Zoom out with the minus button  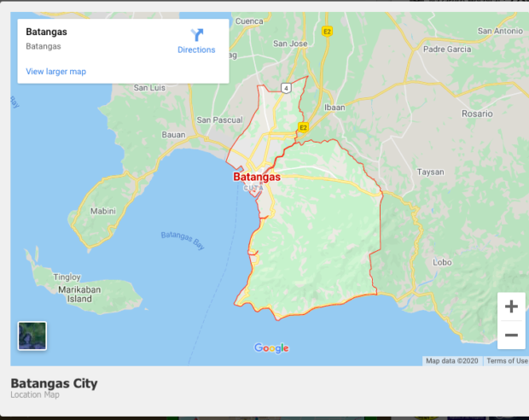point(511,335)
